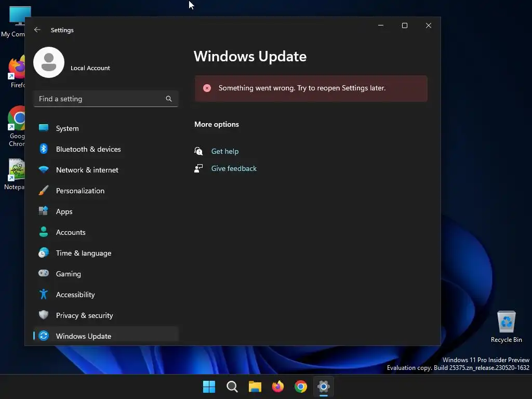Open the Personalization category
The height and width of the screenshot is (399, 532).
(x=106, y=191)
